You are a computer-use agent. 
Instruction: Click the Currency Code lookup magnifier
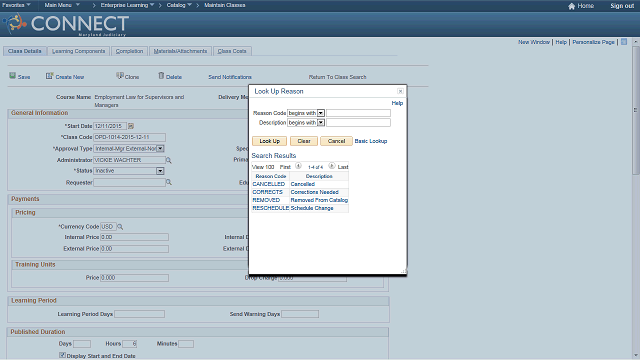(120, 227)
